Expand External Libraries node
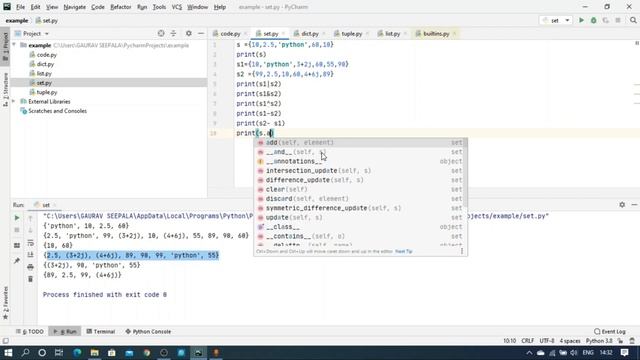This screenshot has width=640, height=360. pyautogui.click(x=14, y=101)
